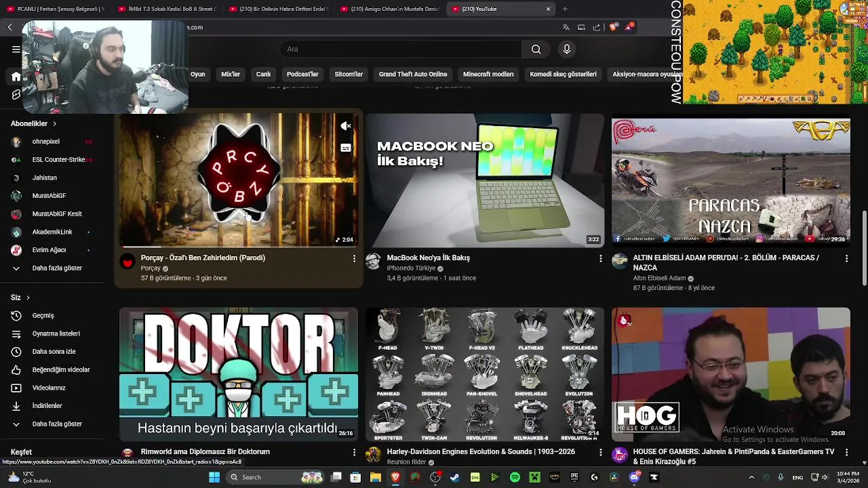Open the Minecraft taskbar icon
Image resolution: width=868 pixels, height=488 pixels.
point(534,477)
